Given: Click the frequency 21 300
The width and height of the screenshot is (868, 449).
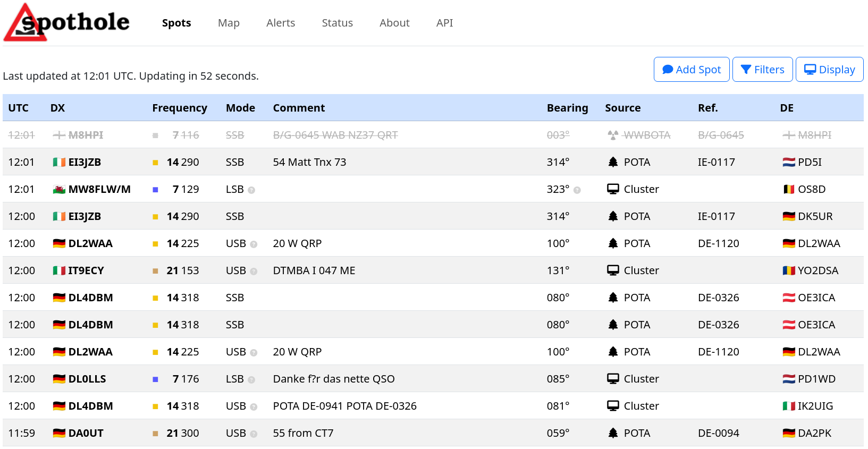Looking at the screenshot, I should click(x=183, y=433).
